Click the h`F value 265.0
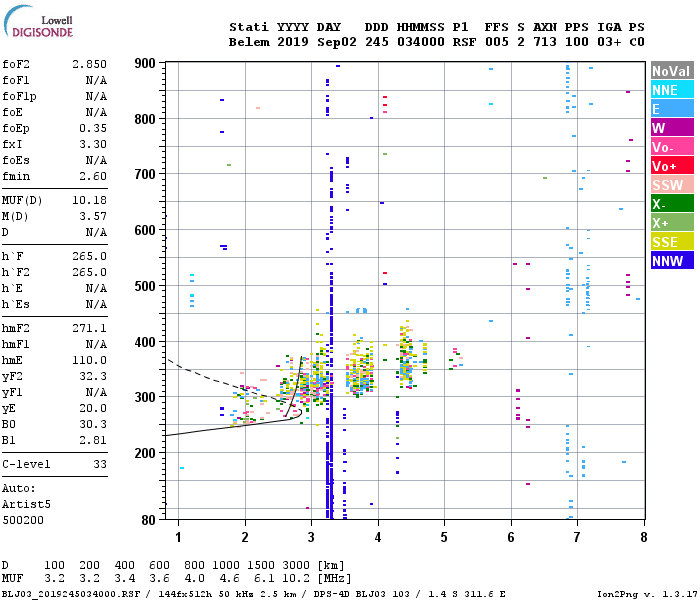Screen dimensions: 700x600 (90, 256)
